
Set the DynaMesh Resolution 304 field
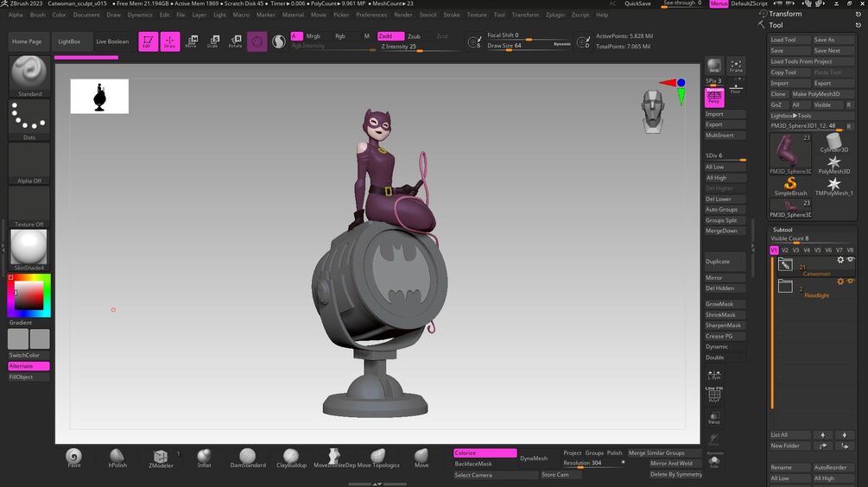tap(593, 463)
